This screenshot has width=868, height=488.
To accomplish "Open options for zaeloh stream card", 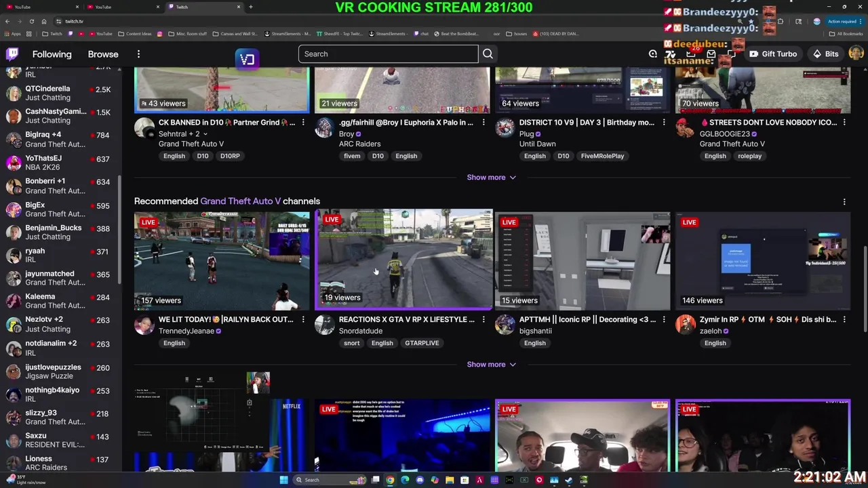I will 844,319.
